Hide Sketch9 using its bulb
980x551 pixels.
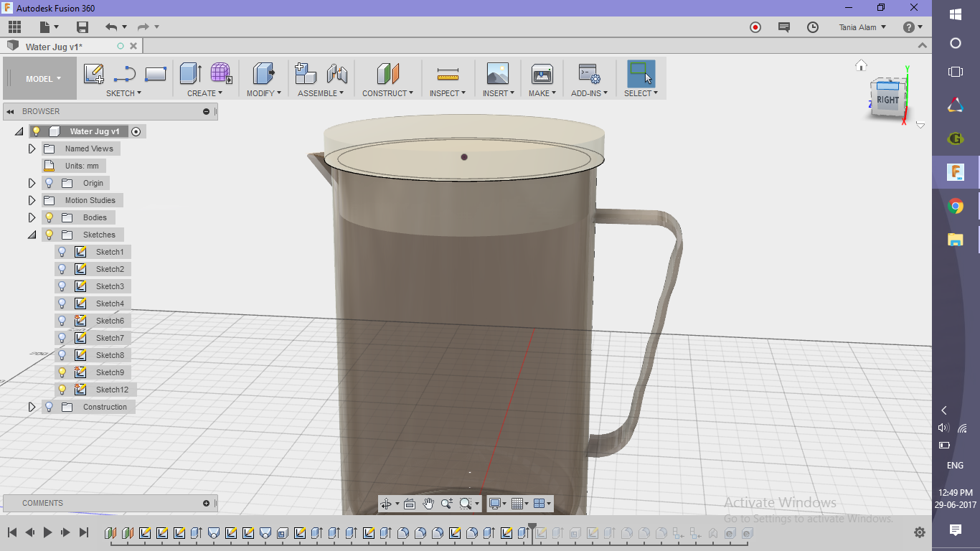tap(62, 372)
